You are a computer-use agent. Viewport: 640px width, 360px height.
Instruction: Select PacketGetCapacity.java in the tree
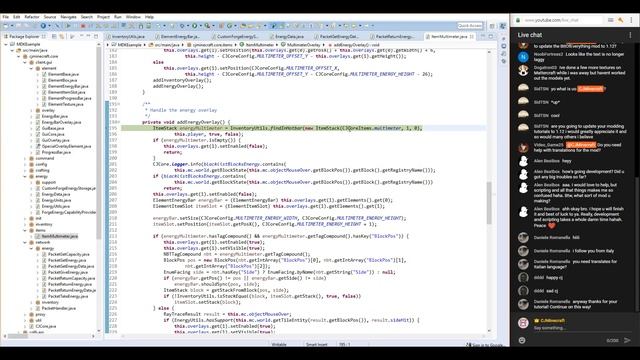(x=69, y=254)
